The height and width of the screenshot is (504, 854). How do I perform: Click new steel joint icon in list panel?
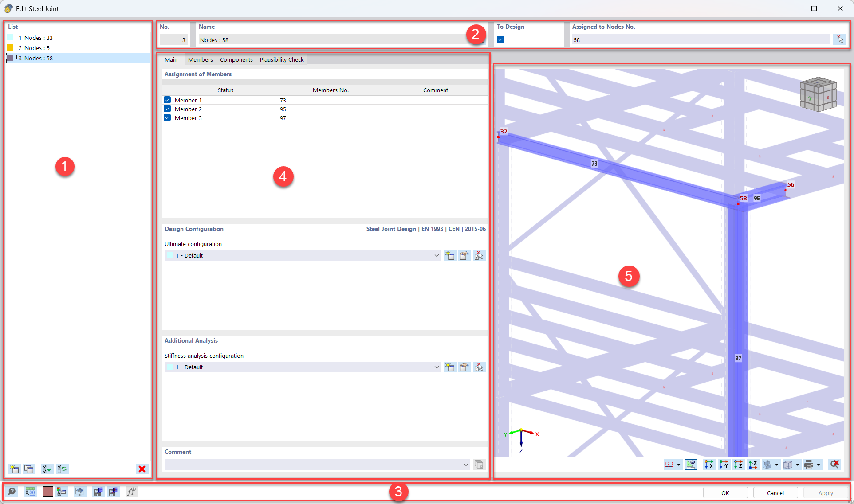pos(14,469)
